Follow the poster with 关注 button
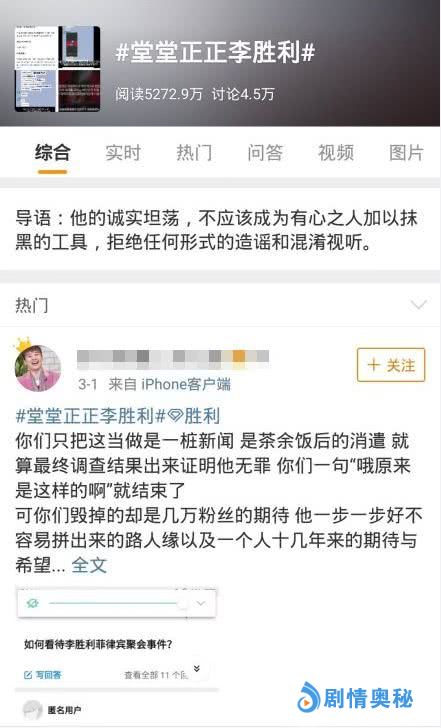This screenshot has width=441, height=728. coord(391,365)
